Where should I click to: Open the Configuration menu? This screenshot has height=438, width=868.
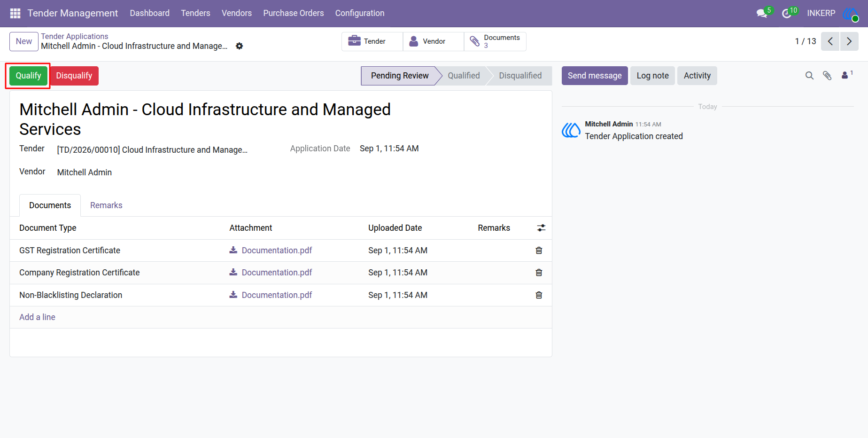[360, 13]
